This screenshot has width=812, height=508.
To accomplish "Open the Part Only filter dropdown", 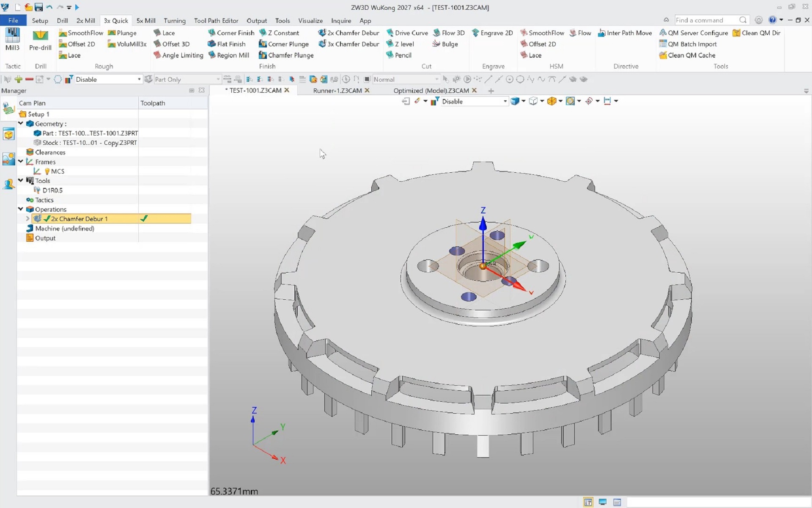I will coord(218,79).
